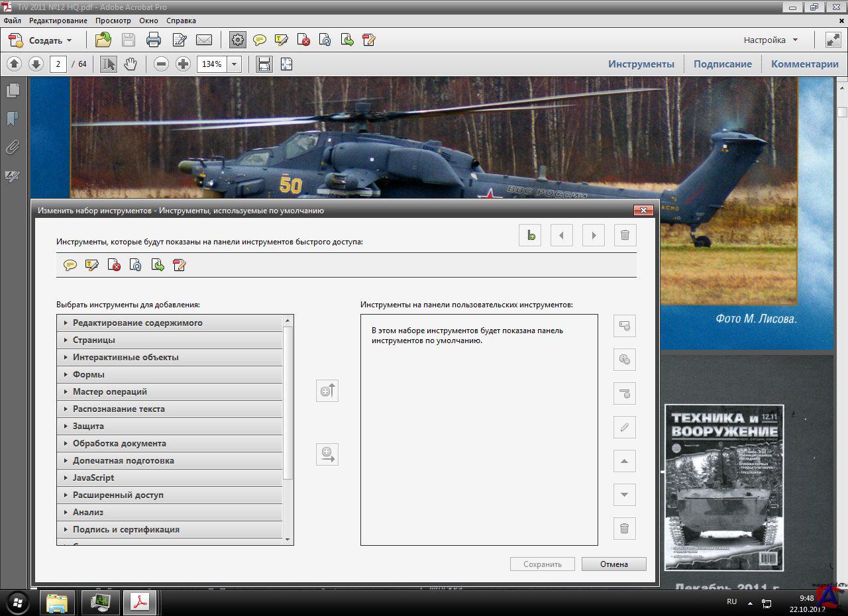Open the Просмотр menu
Screen dimensions: 848x616
click(113, 21)
